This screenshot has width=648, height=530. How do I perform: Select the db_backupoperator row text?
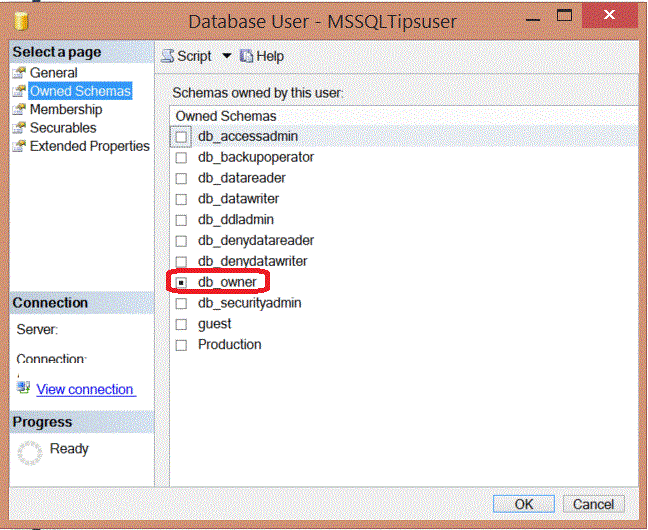point(256,157)
